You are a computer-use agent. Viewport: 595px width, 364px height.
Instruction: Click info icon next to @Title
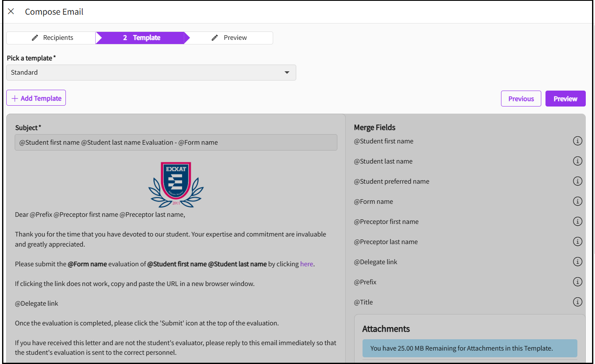[577, 302]
